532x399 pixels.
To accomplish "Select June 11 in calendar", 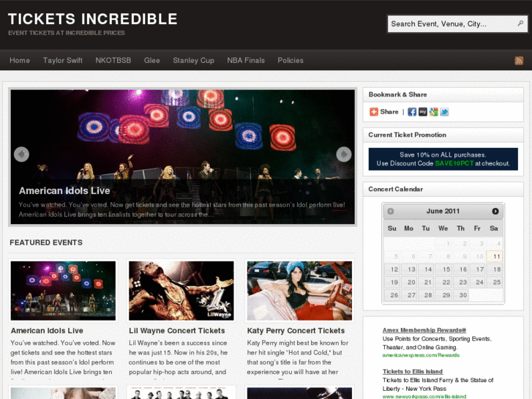I will 495,256.
